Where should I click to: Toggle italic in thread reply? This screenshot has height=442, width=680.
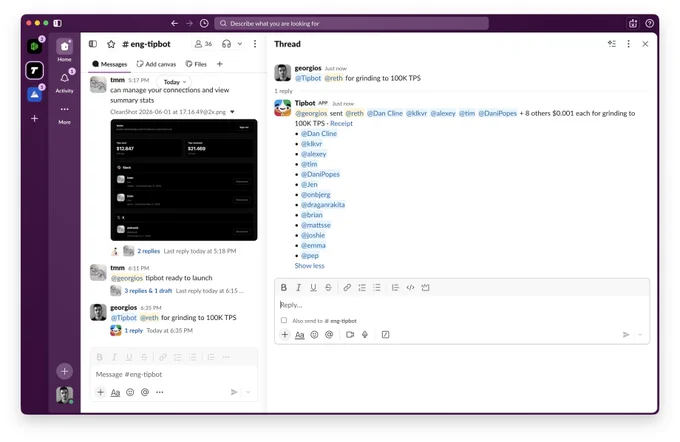coord(298,288)
